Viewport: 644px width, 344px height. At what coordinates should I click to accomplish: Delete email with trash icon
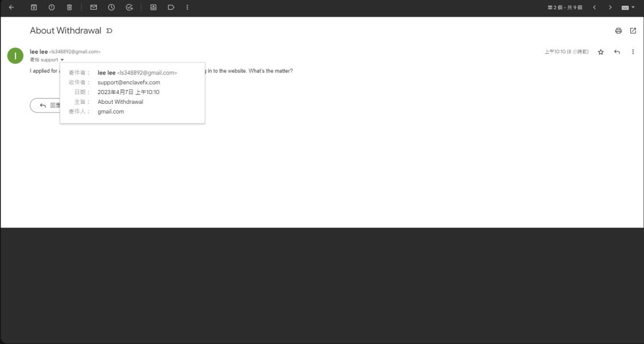coord(69,7)
